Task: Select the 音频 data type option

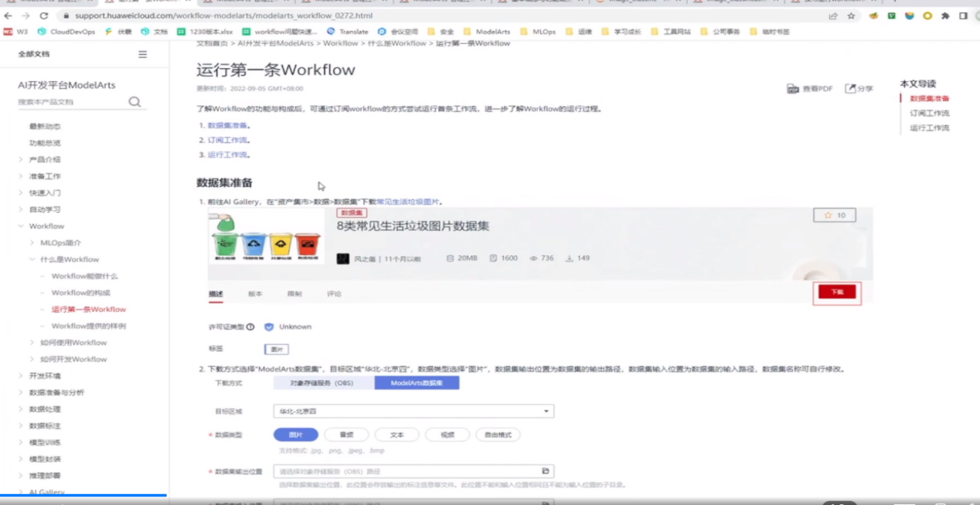Action: tap(346, 435)
